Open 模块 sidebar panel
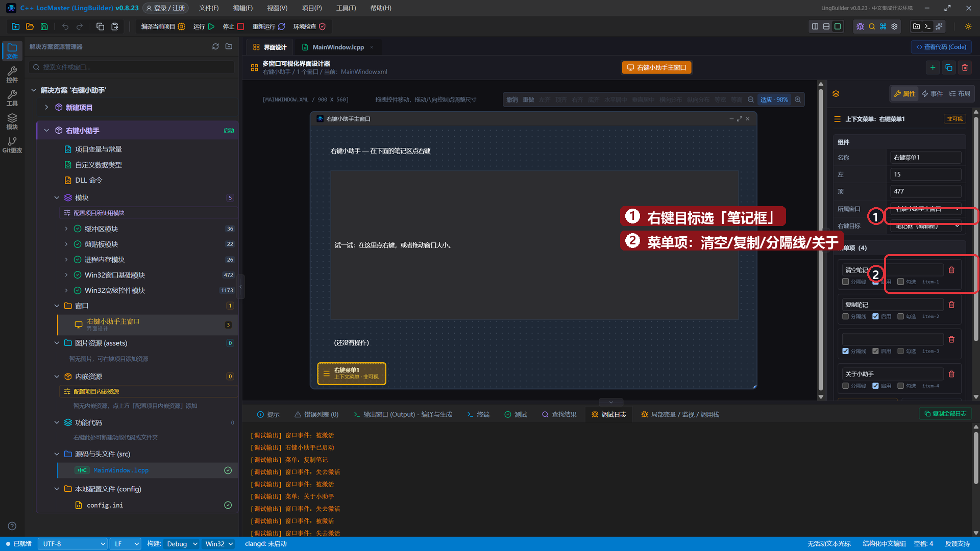This screenshot has height=551, width=980. point(12,121)
